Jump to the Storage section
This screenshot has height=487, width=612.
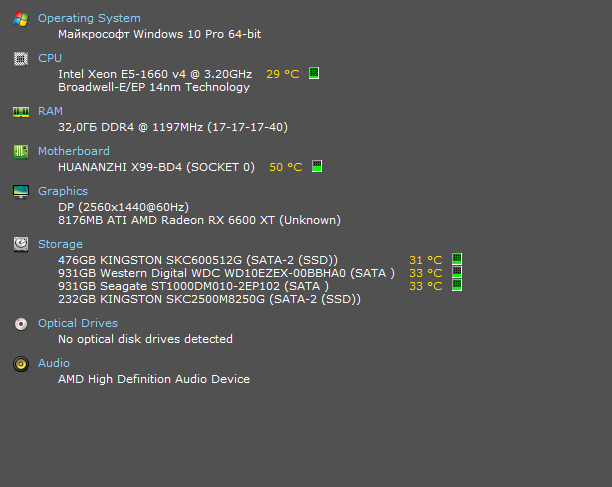click(60, 244)
